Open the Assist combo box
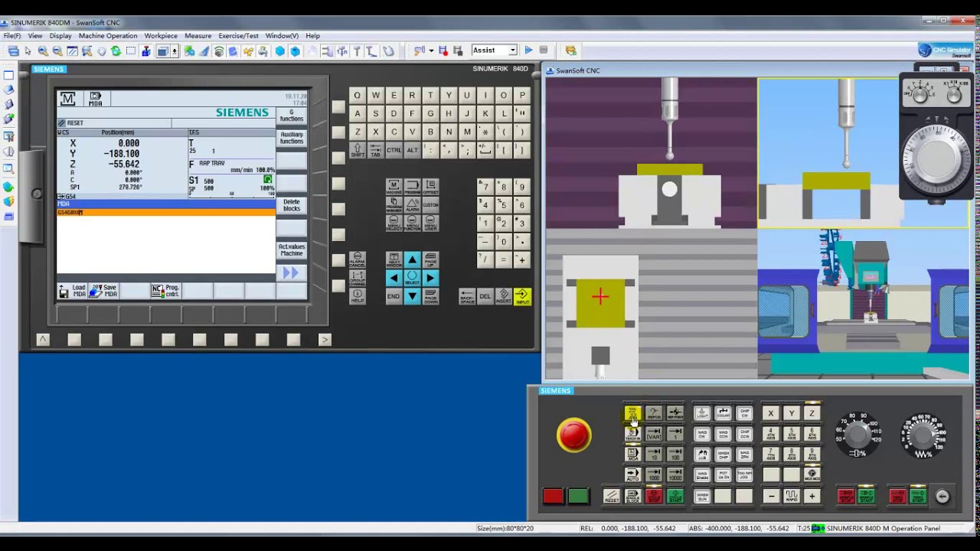This screenshot has width=980, height=551. (494, 51)
